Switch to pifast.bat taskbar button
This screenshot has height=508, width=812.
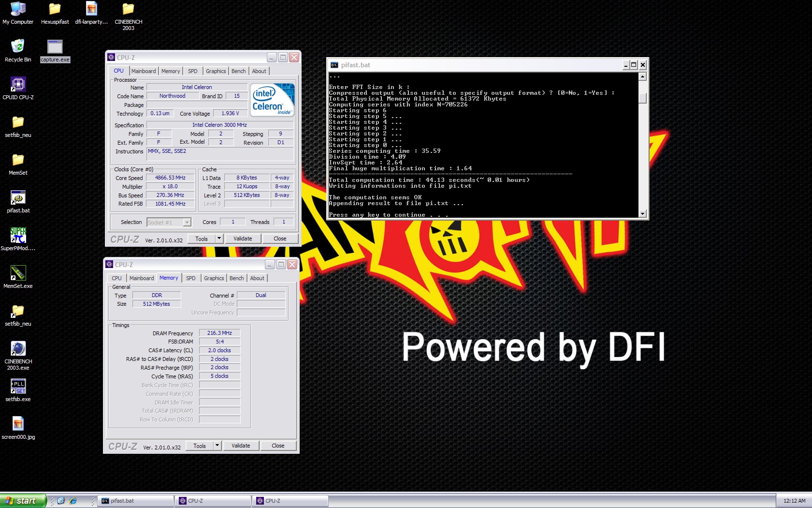click(136, 501)
